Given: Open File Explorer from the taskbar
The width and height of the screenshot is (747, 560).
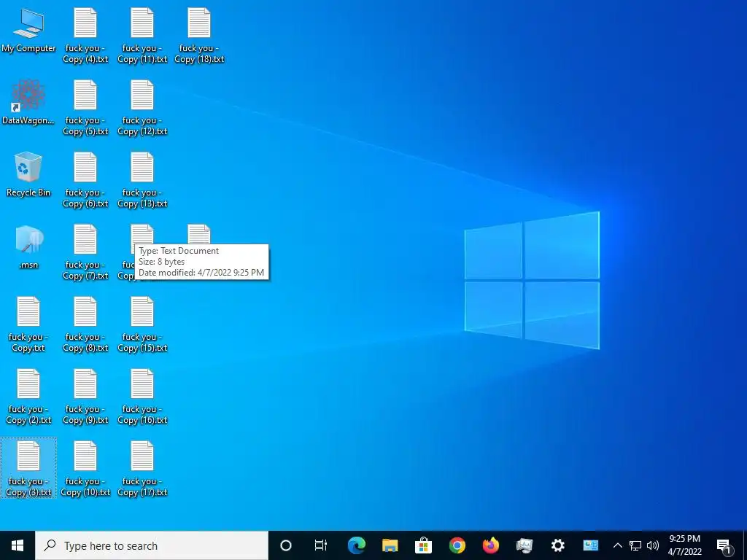Looking at the screenshot, I should [390, 545].
